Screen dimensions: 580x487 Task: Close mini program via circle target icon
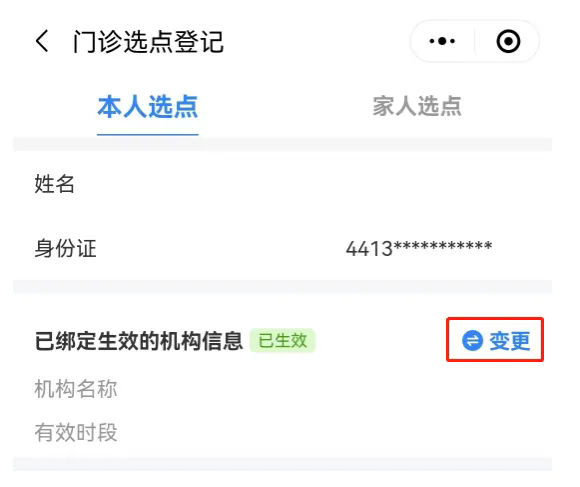tap(508, 41)
